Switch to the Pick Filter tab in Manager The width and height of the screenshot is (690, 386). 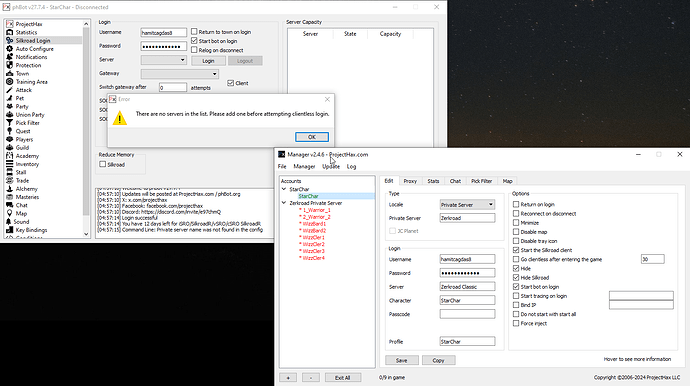click(x=481, y=181)
